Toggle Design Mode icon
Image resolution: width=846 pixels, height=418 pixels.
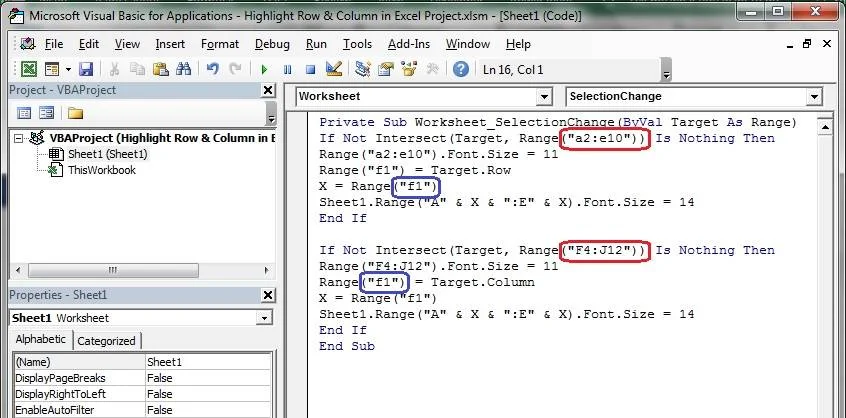click(x=334, y=69)
